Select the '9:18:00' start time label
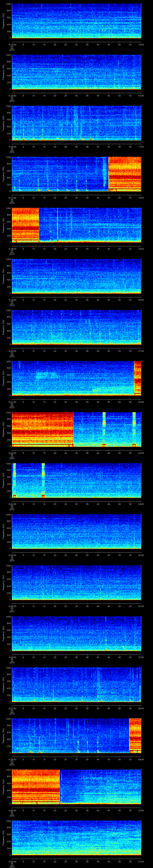The height and width of the screenshot is (868, 153). coord(12,249)
